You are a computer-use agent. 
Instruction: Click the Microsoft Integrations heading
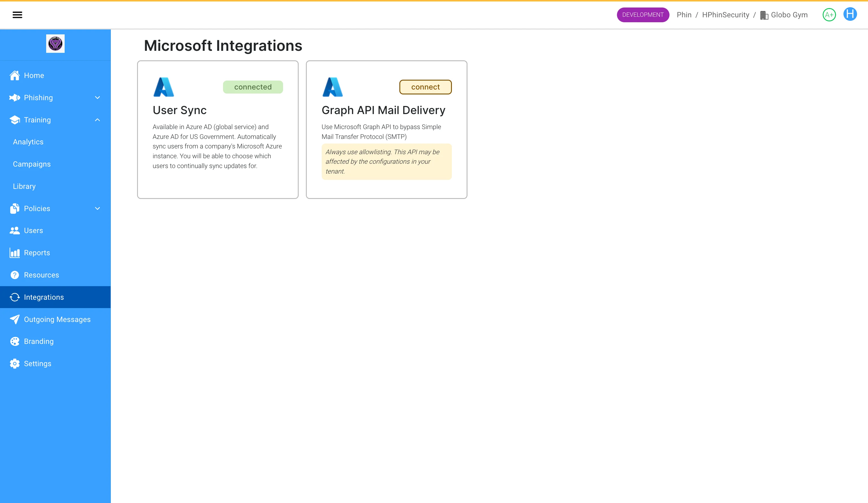[x=223, y=46]
